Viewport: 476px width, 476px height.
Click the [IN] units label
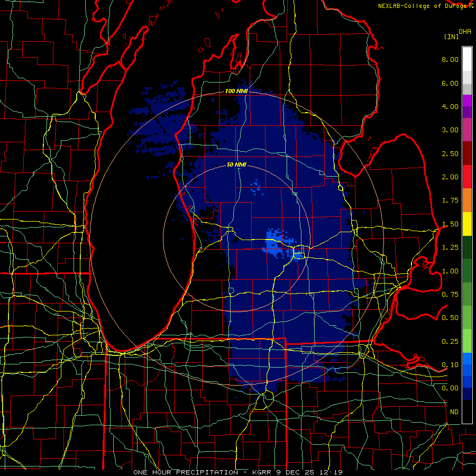click(x=451, y=36)
